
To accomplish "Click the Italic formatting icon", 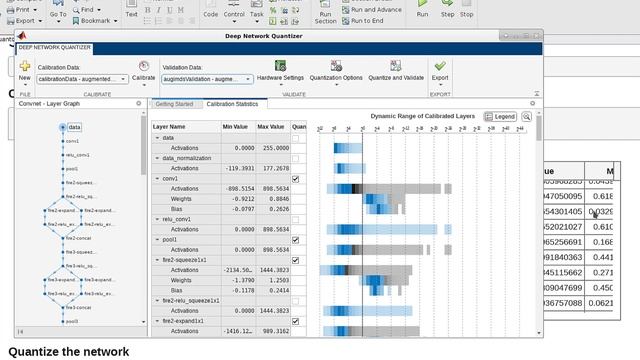I will pyautogui.click(x=159, y=9).
